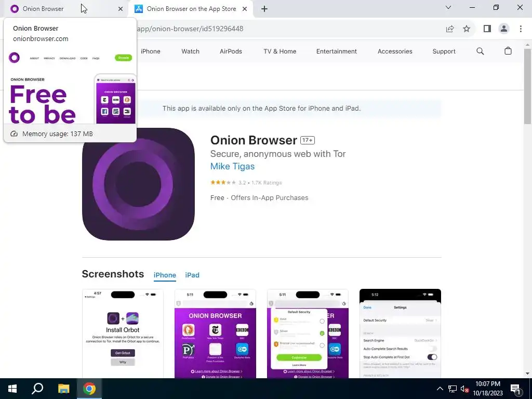Open Windows taskbar search
The height and width of the screenshot is (399, 532).
37,389
